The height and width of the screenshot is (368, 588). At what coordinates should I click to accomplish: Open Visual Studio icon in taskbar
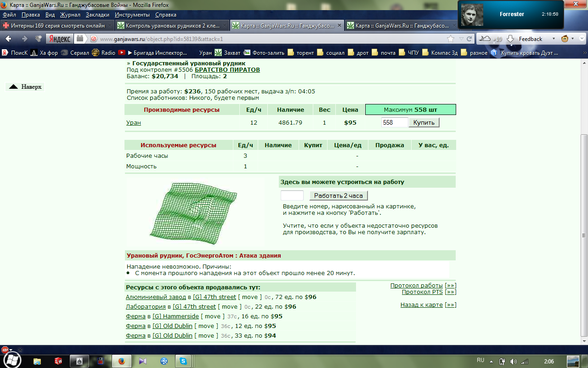point(142,361)
